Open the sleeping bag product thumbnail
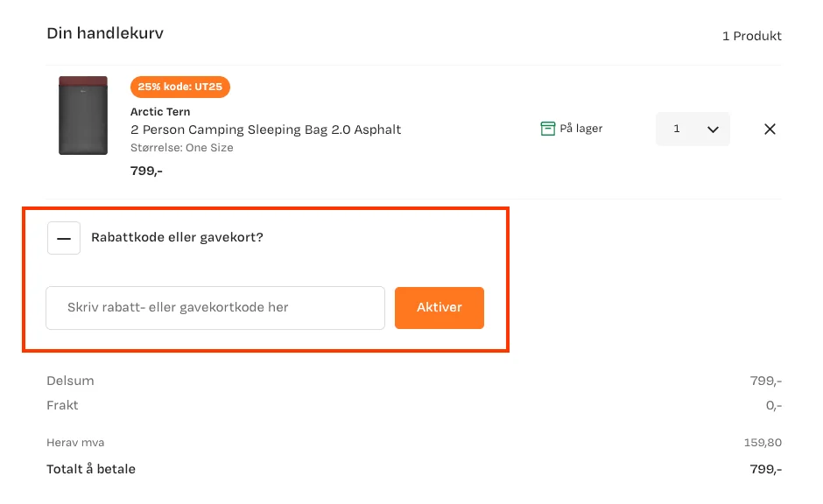This screenshot has width=823, height=504. click(x=83, y=115)
